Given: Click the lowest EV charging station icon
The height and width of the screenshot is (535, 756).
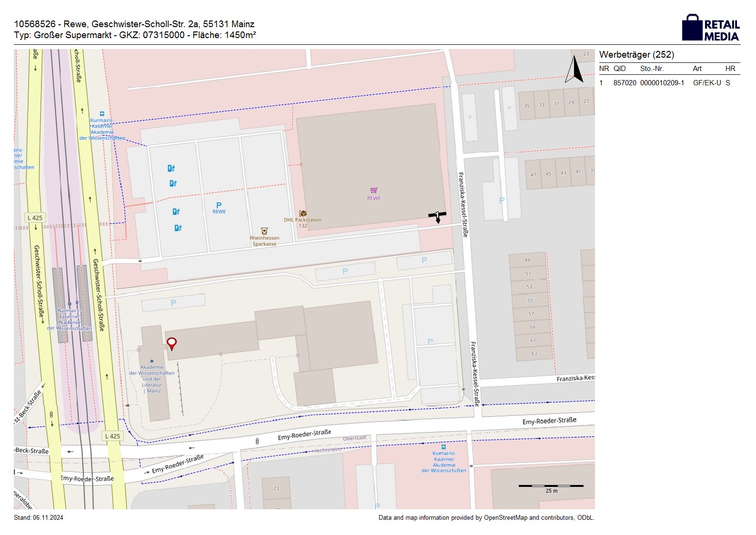Looking at the screenshot, I should point(178,228).
